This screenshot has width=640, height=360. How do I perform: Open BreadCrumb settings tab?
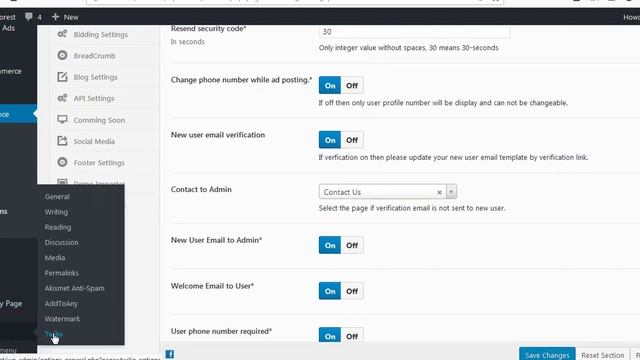coord(94,56)
